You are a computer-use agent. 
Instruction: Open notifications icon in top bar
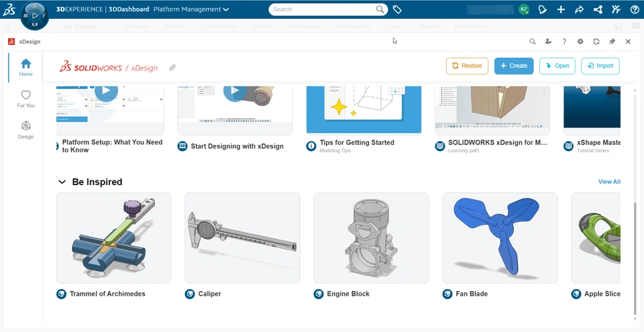tap(543, 9)
